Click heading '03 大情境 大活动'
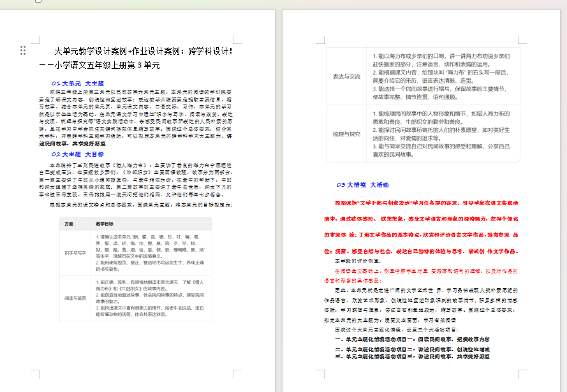This screenshot has height=392, width=567. [362, 185]
